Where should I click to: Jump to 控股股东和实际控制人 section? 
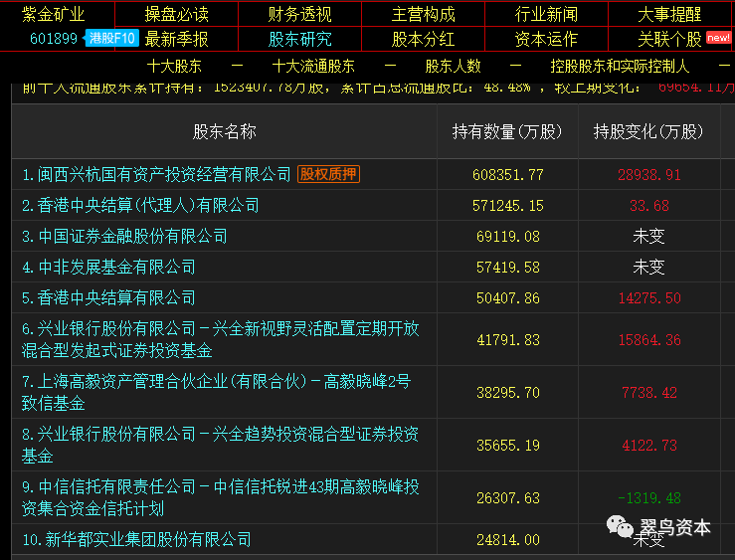click(620, 66)
